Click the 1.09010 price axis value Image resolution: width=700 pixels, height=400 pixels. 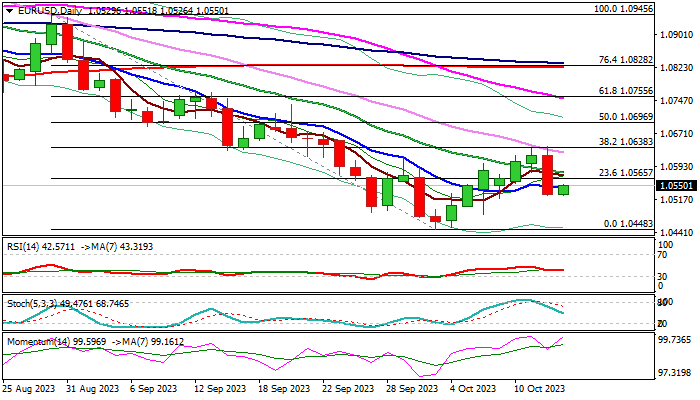[x=677, y=34]
